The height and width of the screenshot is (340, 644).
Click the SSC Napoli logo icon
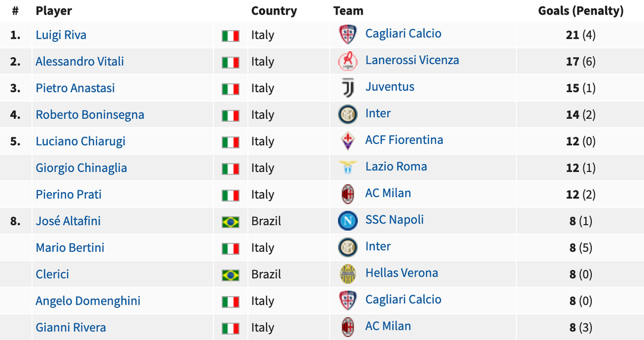point(348,220)
